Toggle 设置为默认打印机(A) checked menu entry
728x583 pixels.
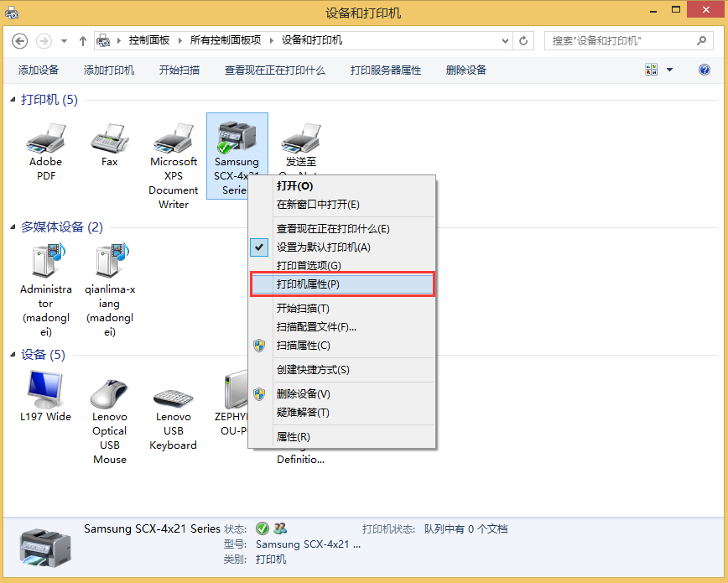341,247
